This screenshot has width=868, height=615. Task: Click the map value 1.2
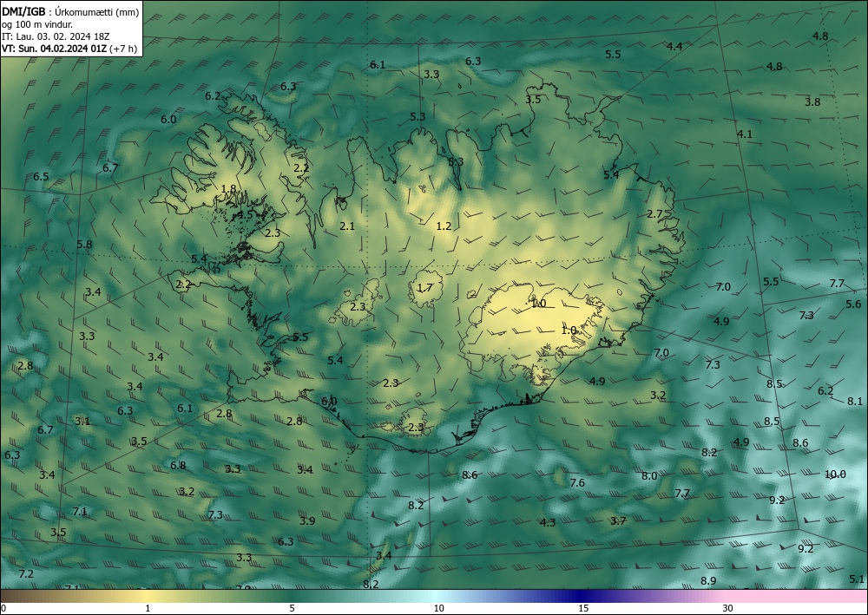pyautogui.click(x=444, y=226)
